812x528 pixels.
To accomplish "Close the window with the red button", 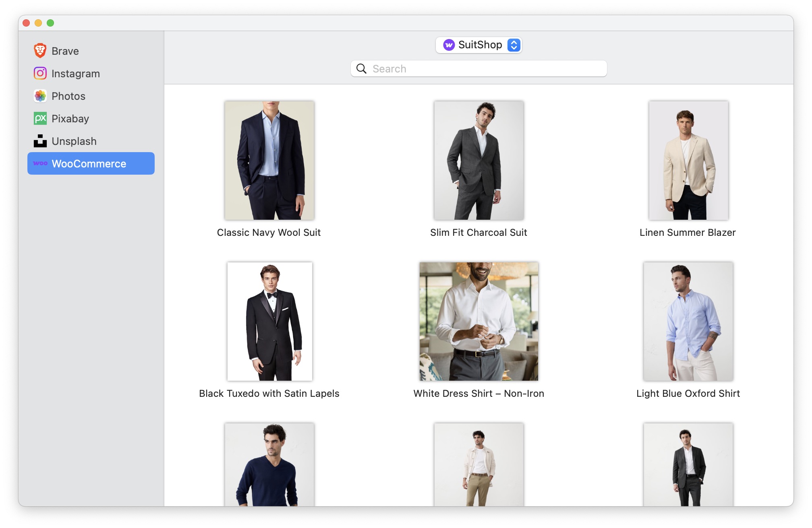I will [x=26, y=23].
